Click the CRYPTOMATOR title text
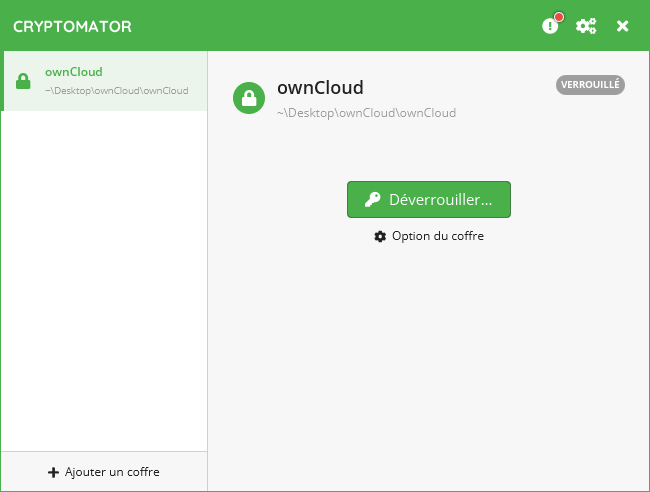 72,27
